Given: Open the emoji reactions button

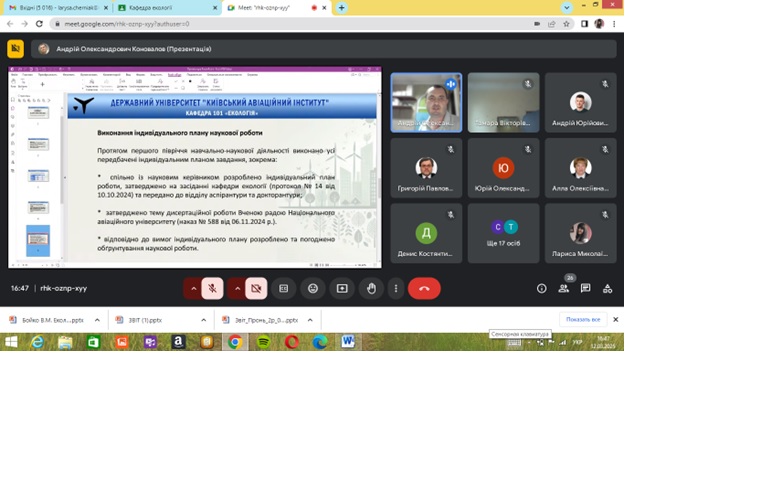Looking at the screenshot, I should tap(313, 288).
